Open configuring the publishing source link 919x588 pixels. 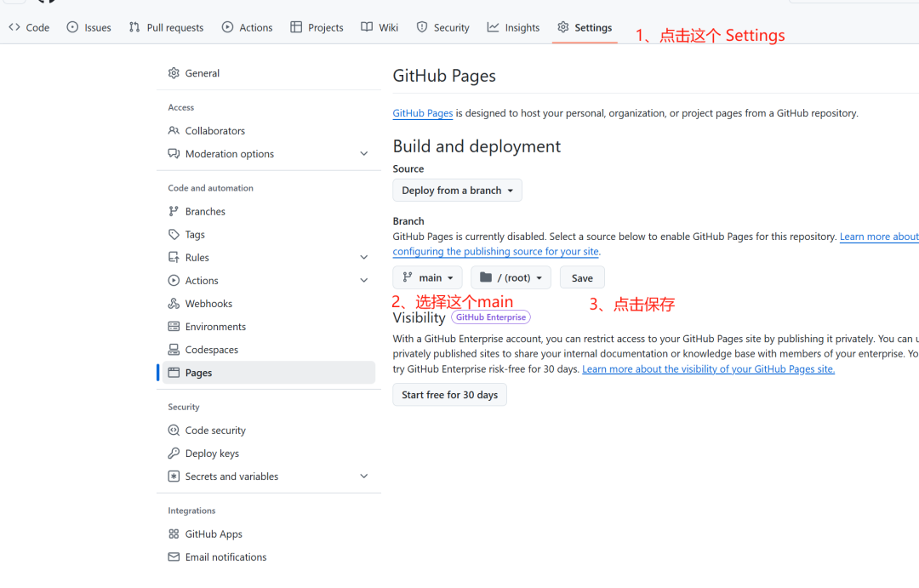pos(495,252)
